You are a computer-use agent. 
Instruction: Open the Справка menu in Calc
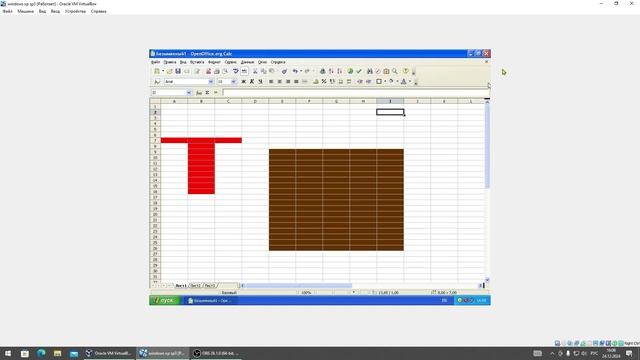(278, 62)
